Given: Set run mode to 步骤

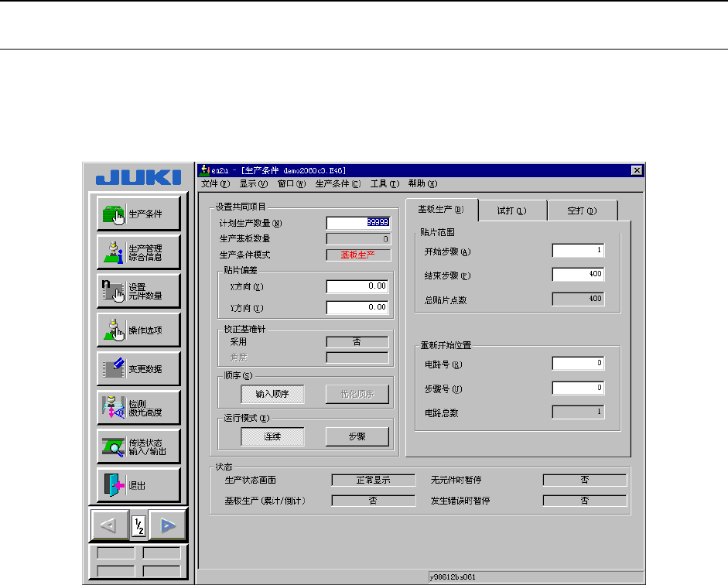Looking at the screenshot, I should (357, 436).
